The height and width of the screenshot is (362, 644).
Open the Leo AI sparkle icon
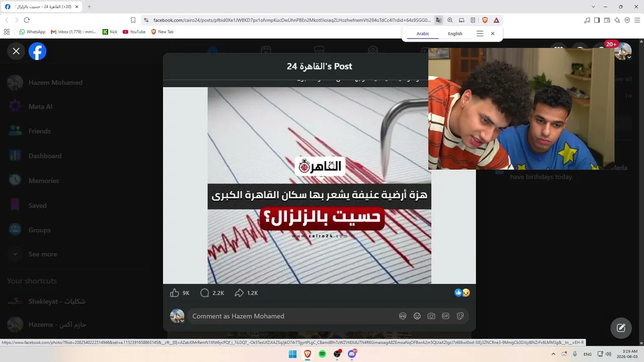[617, 20]
